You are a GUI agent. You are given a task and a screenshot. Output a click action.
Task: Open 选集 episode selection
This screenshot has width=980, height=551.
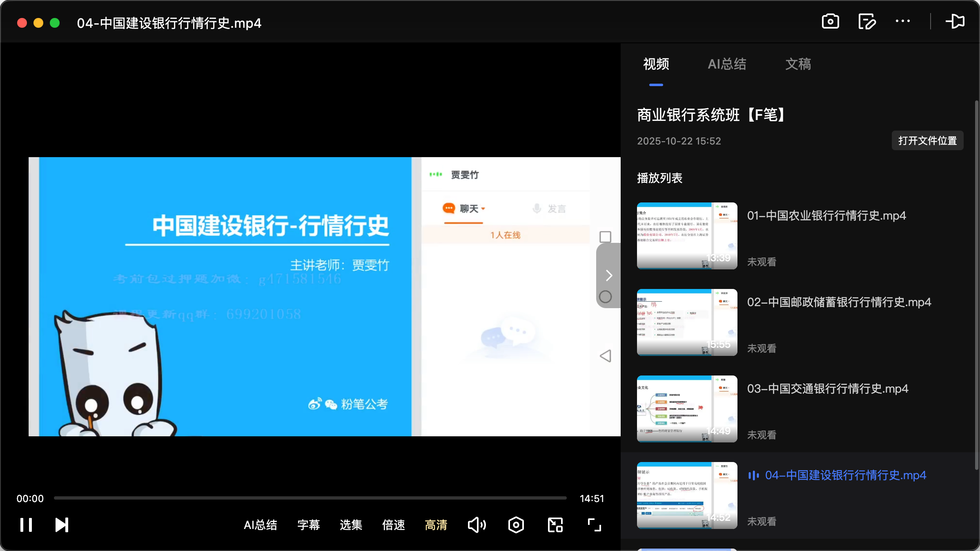pos(350,525)
